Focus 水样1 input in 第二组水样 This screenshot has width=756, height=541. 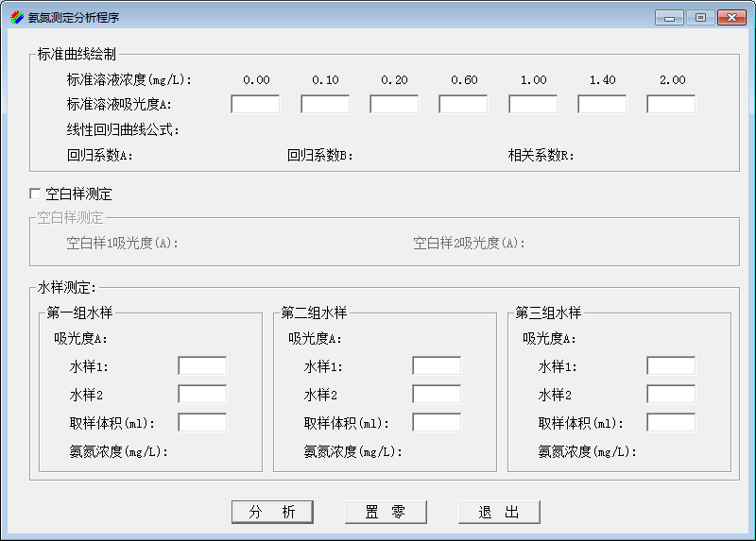(437, 366)
